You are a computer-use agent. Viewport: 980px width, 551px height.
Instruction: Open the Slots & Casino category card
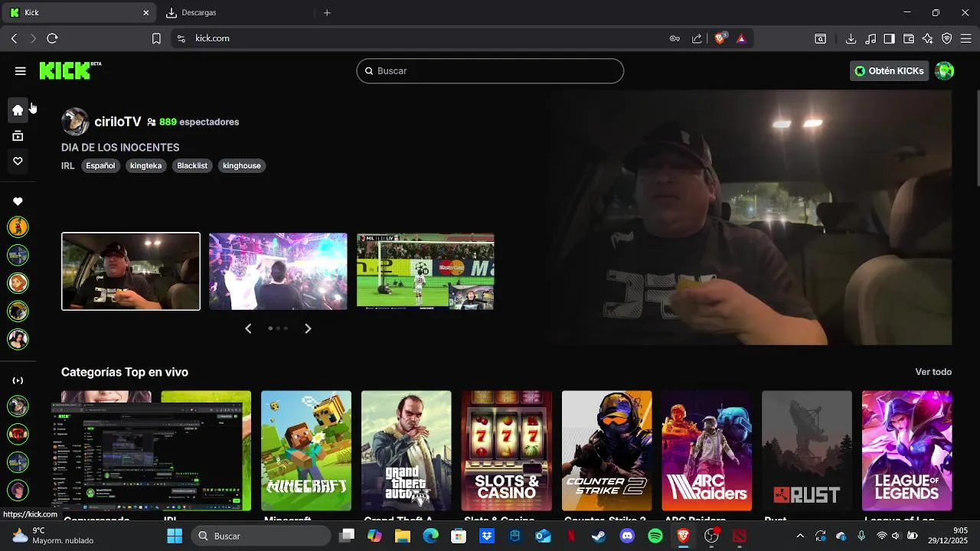[x=507, y=451]
